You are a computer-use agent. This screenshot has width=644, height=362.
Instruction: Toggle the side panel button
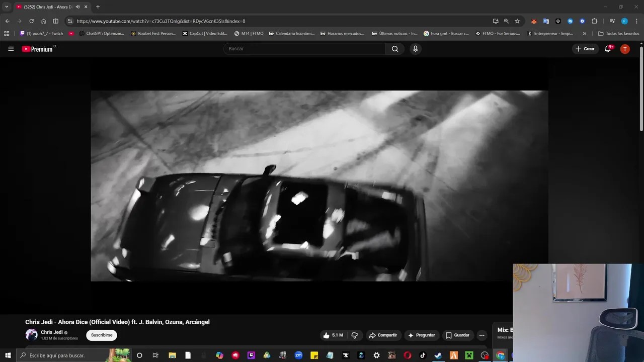point(55,21)
